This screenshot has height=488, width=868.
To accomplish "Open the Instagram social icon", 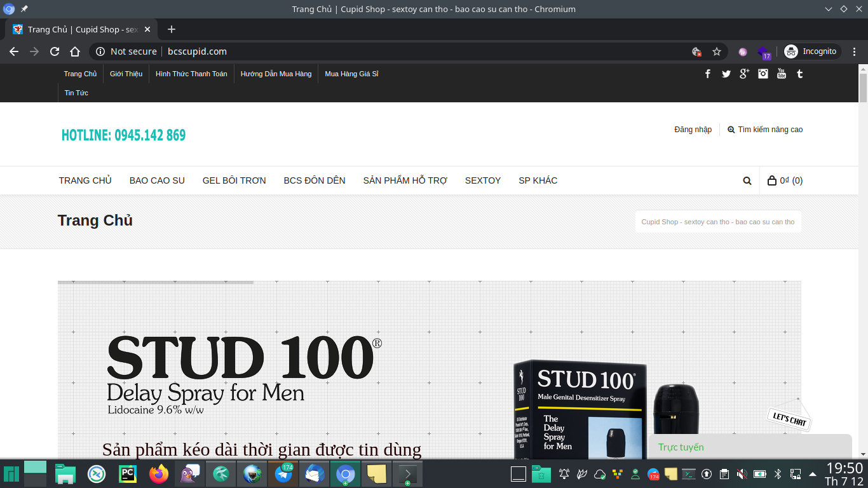I will [x=763, y=74].
